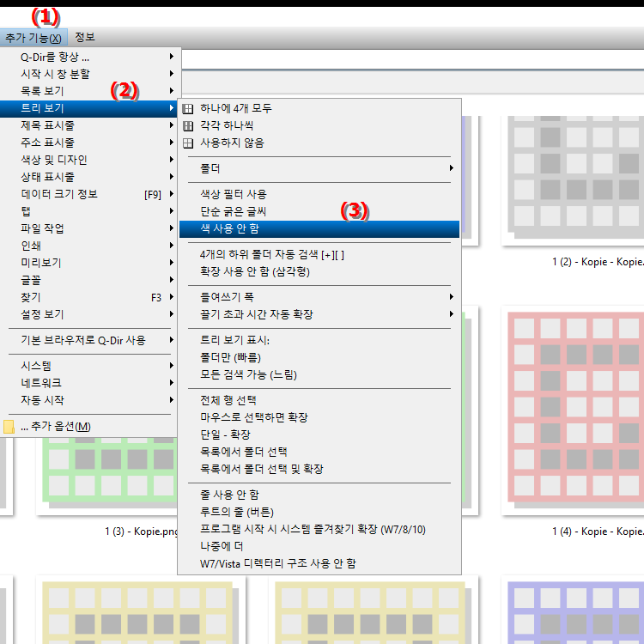Select the '나중에 더' menu entry
This screenshot has height=644, width=644.
click(319, 546)
